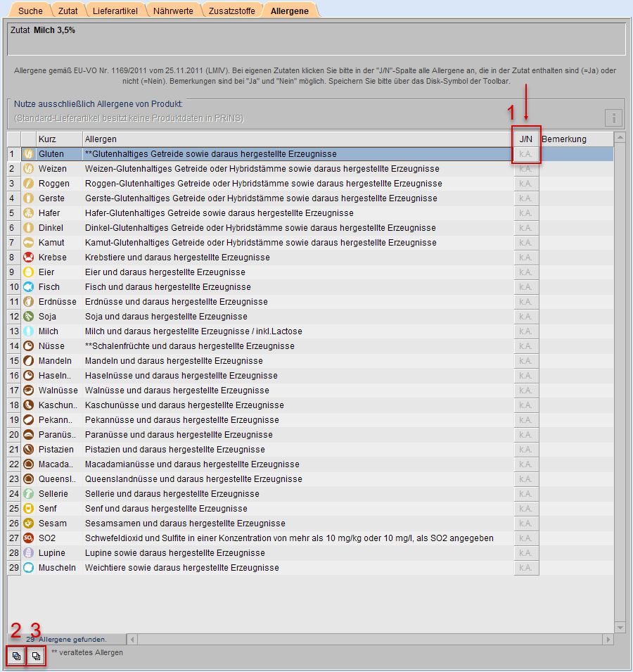The height and width of the screenshot is (672, 633).
Task: Click the Sellerie allergen icon
Action: click(x=29, y=494)
